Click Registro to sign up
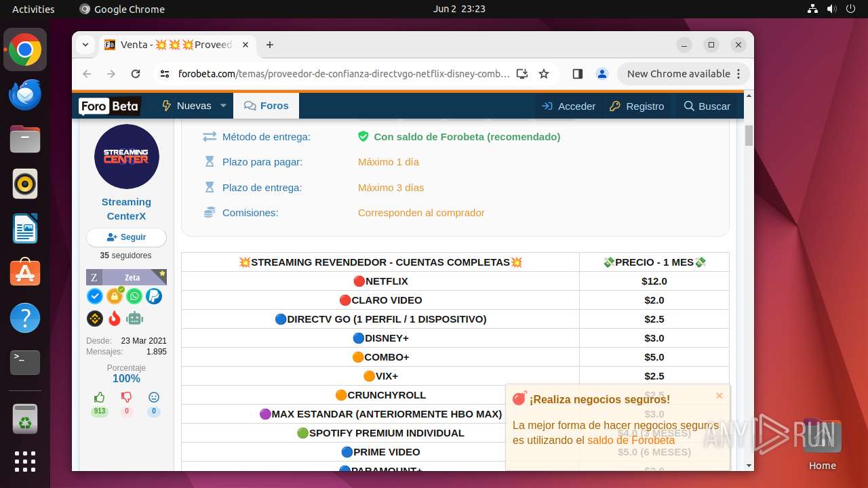Viewport: 868px width, 488px height. coord(637,106)
